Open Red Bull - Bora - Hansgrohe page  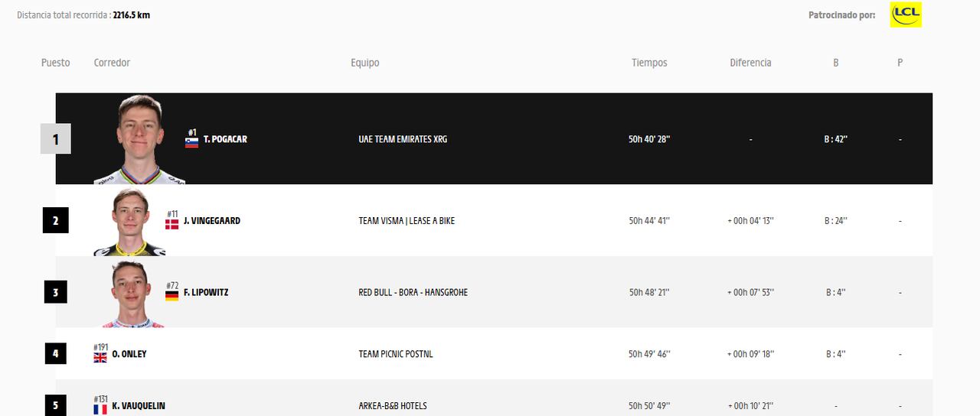click(x=413, y=292)
